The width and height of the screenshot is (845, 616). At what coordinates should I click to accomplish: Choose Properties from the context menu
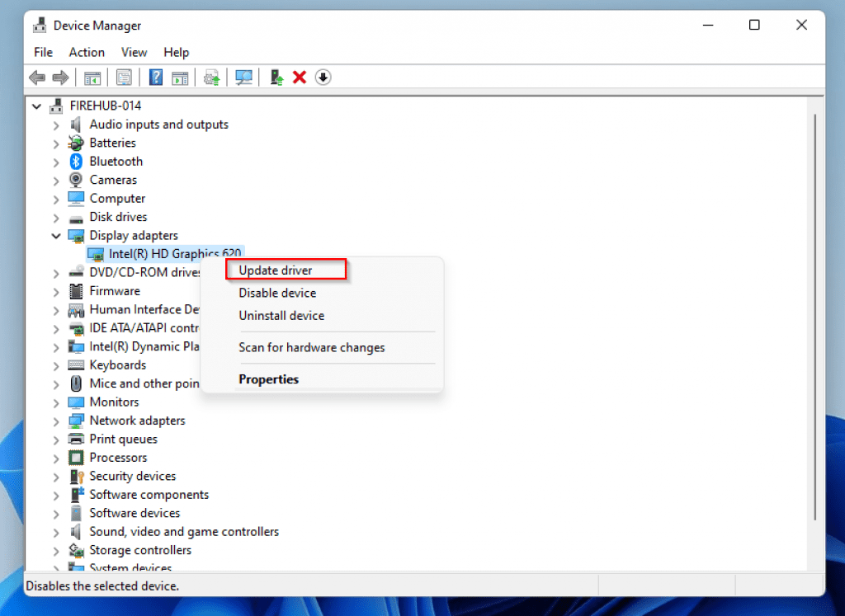pos(268,379)
